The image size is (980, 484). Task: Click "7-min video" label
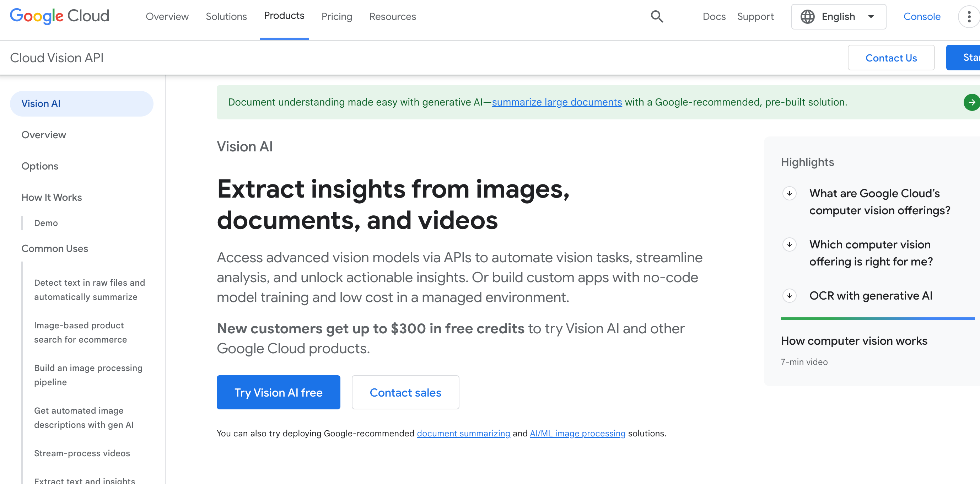(x=804, y=362)
